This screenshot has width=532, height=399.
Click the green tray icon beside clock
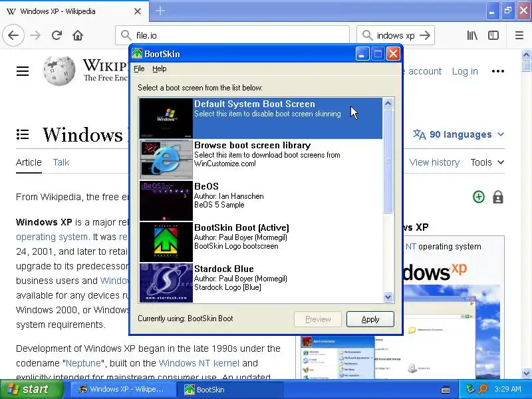point(470,389)
